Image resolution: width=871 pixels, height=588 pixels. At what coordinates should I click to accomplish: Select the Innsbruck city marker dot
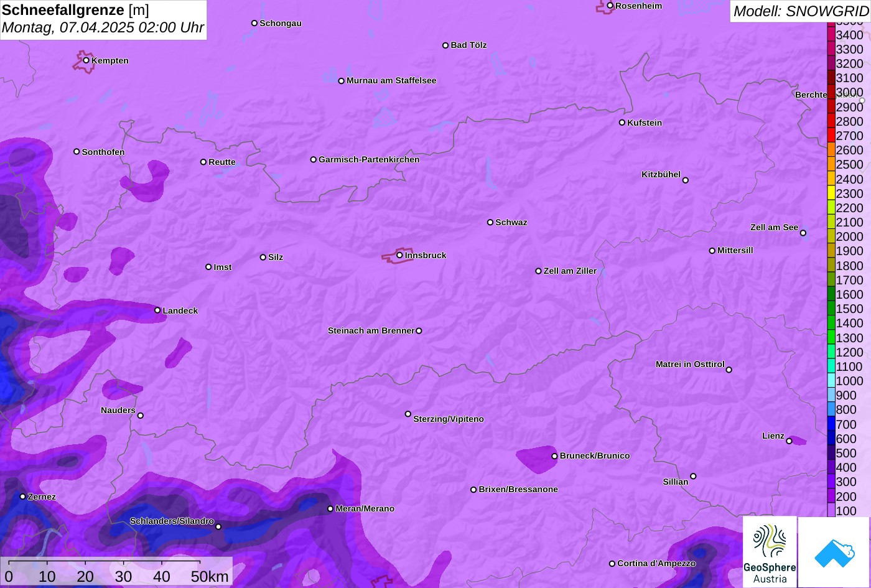(x=399, y=255)
